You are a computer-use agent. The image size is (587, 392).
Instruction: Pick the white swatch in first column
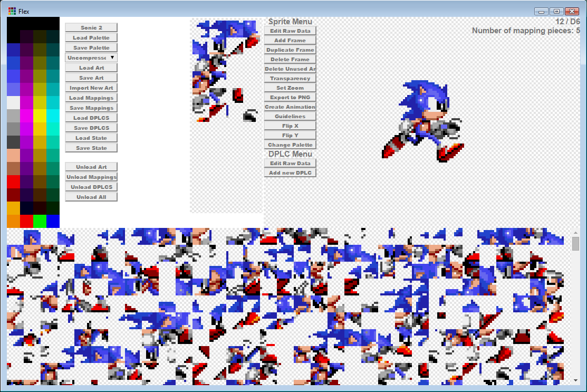tap(14, 102)
